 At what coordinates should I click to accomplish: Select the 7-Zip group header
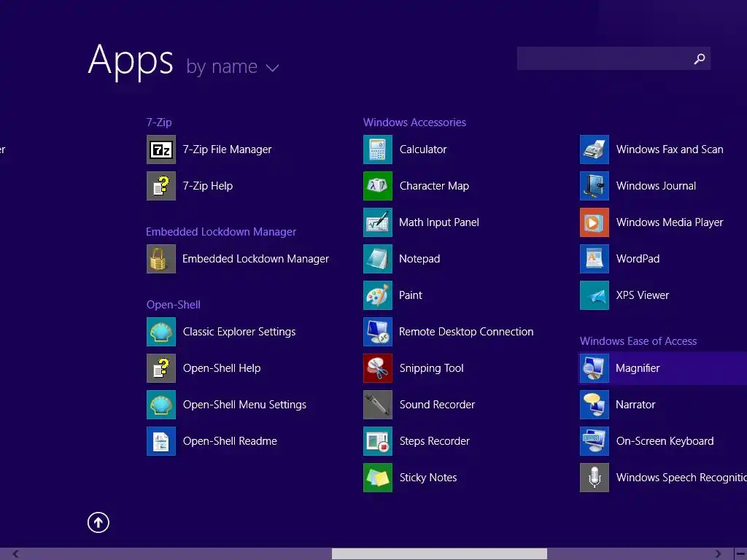[x=159, y=122]
